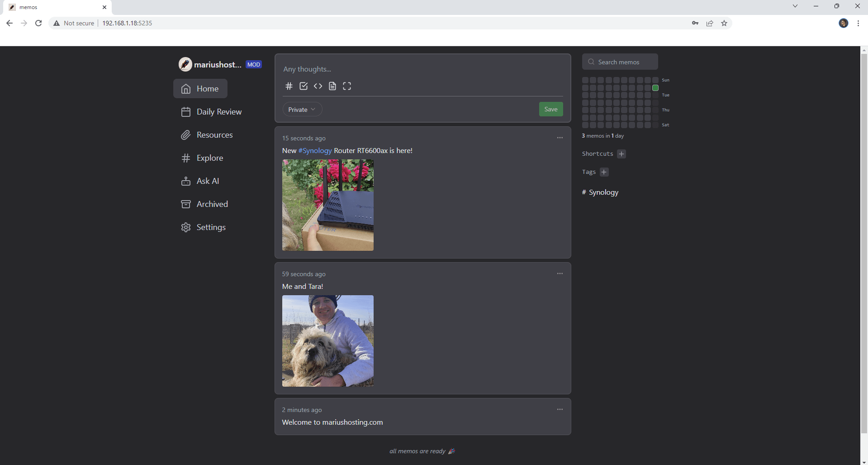Go to Daily Review page
Image resolution: width=868 pixels, height=465 pixels.
218,112
